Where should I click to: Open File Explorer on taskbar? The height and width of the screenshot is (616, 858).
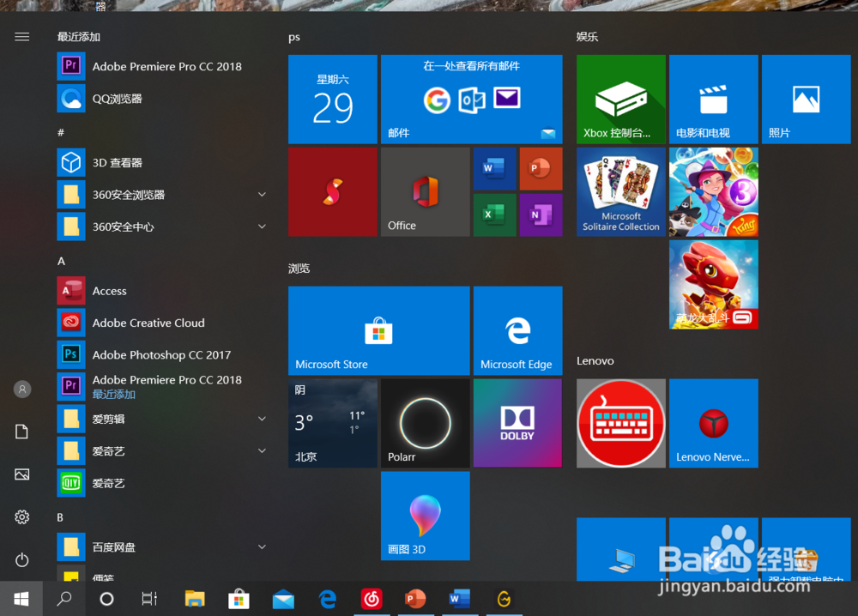195,599
